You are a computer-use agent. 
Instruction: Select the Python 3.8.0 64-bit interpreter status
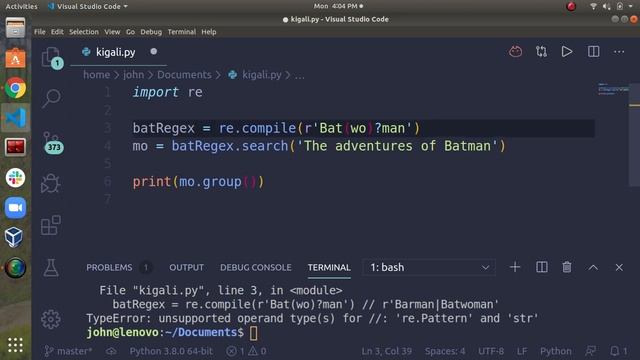[x=171, y=351]
